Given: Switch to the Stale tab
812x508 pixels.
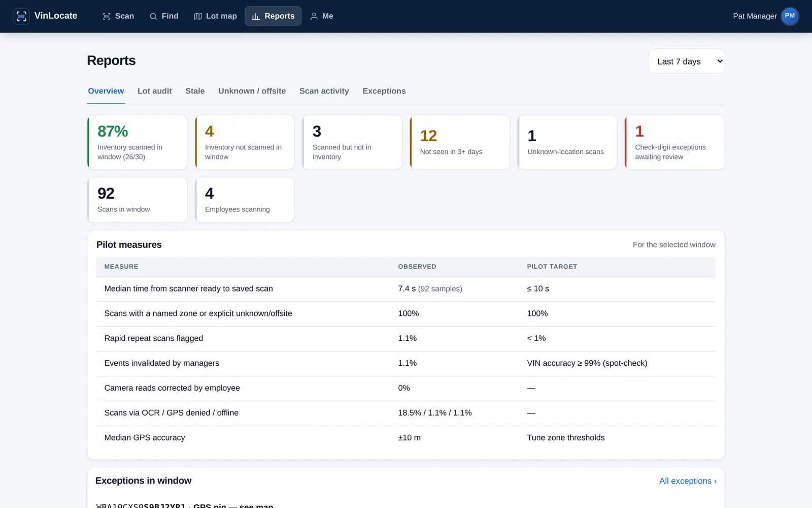Looking at the screenshot, I should (x=195, y=91).
